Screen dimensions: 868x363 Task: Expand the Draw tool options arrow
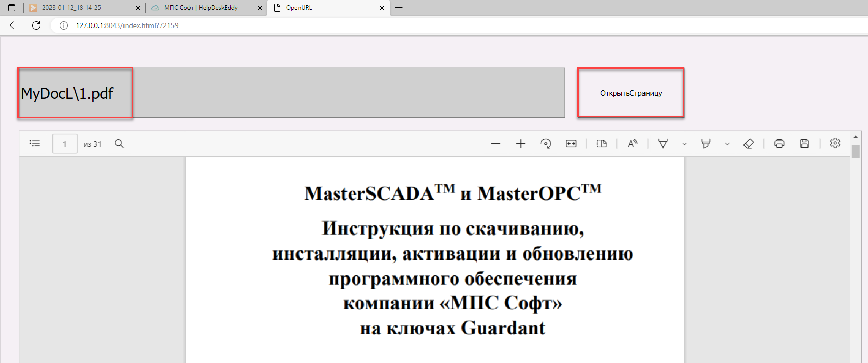coord(684,144)
